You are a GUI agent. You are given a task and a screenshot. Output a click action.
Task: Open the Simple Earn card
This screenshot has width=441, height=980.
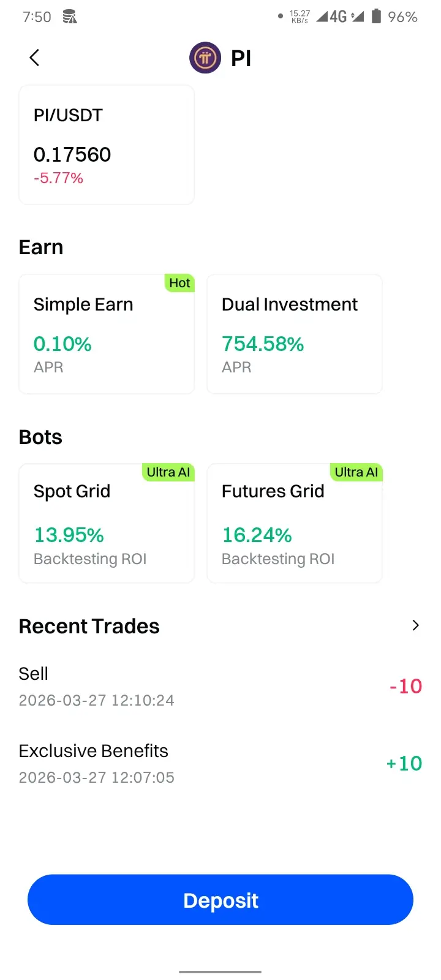107,334
